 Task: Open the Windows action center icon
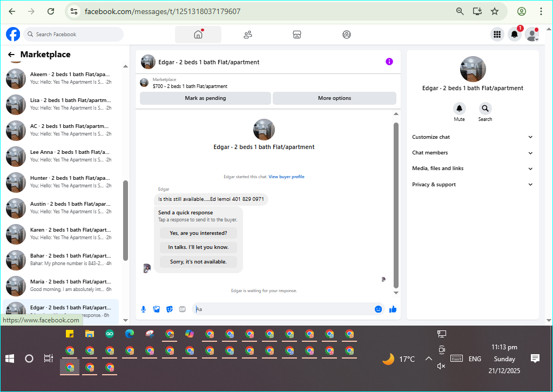535,359
